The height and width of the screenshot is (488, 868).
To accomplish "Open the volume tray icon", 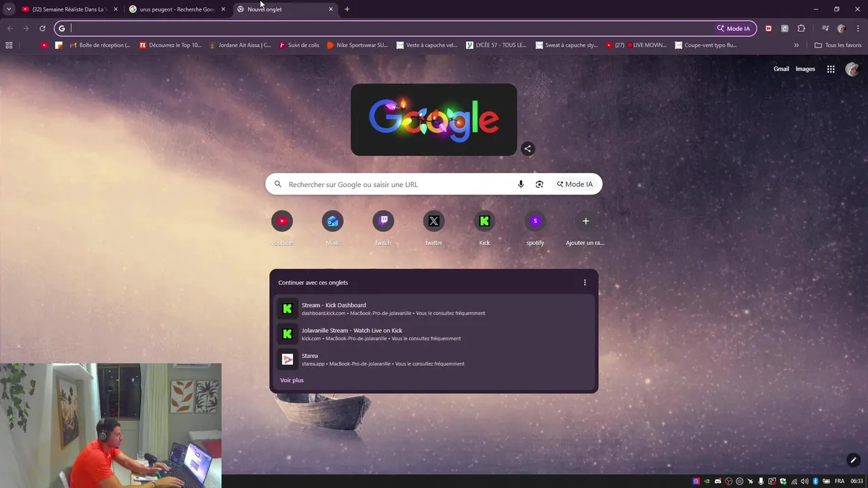I will pyautogui.click(x=804, y=481).
